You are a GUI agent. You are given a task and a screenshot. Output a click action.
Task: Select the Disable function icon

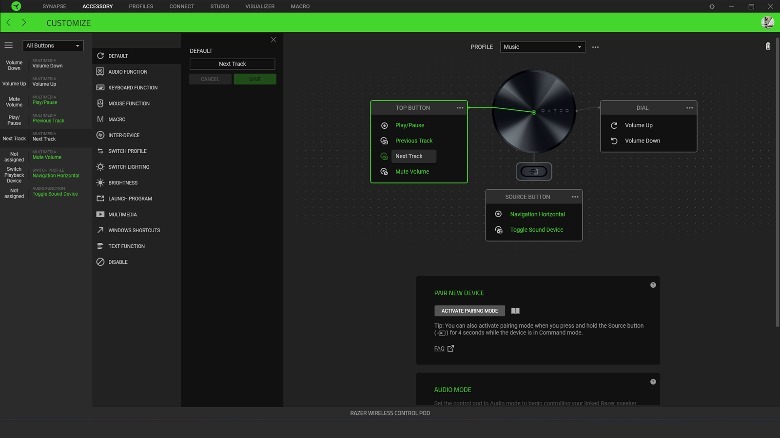(x=100, y=262)
